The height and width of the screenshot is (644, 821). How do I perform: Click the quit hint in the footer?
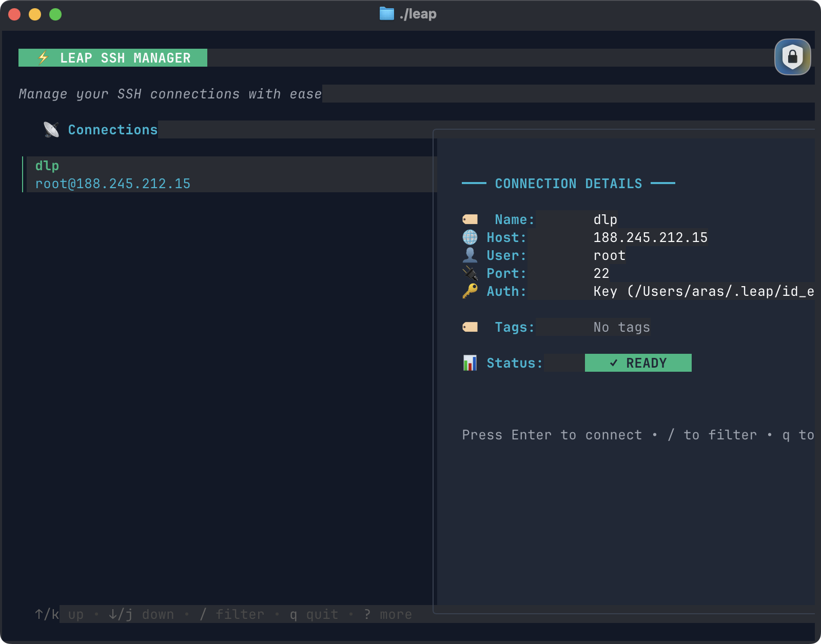coord(314,614)
